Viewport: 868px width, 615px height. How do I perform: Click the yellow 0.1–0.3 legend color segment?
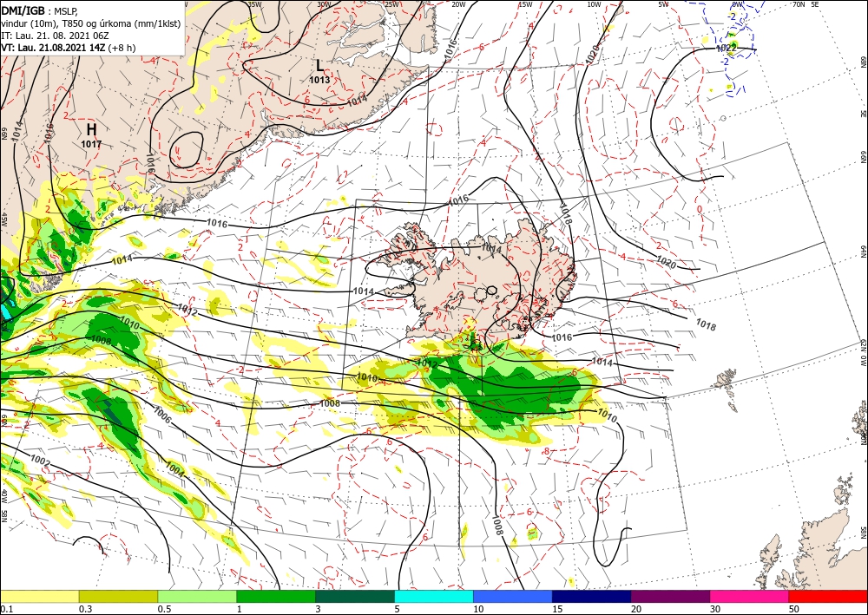(39, 596)
